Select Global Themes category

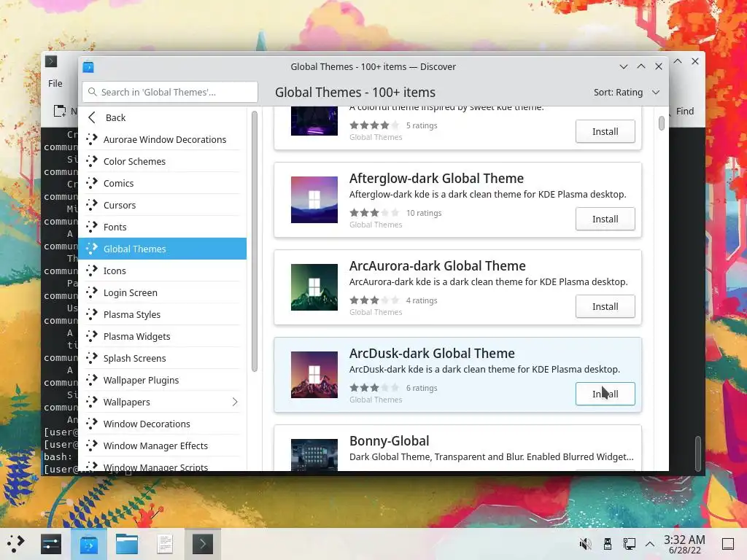tap(162, 249)
